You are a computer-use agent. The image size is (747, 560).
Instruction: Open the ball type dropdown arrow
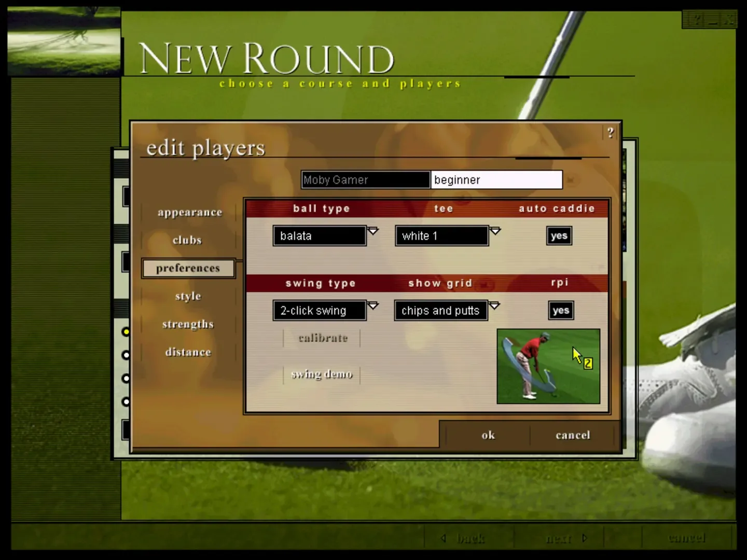click(373, 231)
